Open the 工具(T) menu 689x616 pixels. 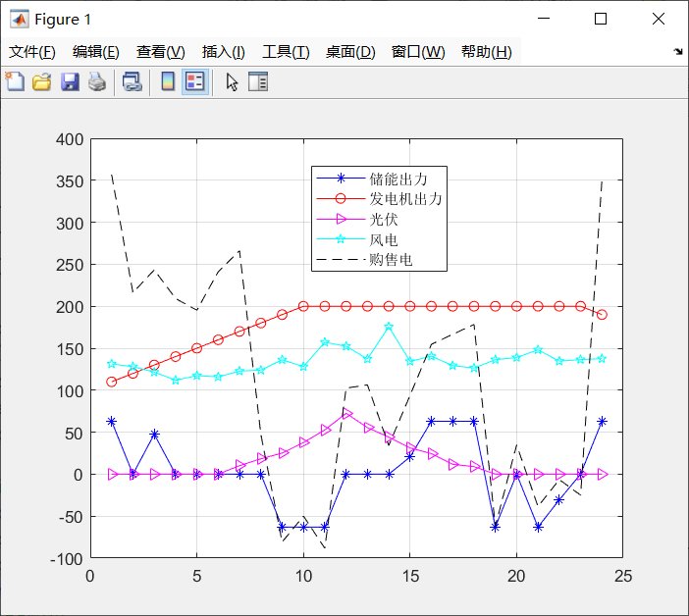(286, 52)
